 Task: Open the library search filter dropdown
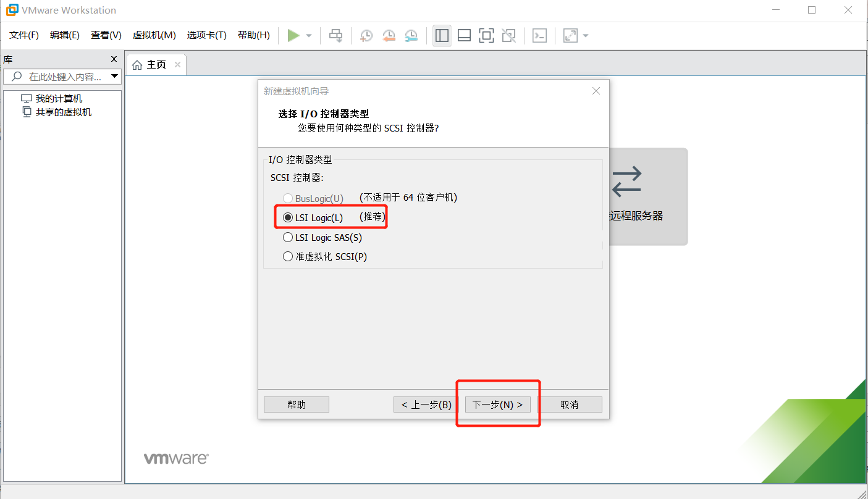tap(114, 77)
